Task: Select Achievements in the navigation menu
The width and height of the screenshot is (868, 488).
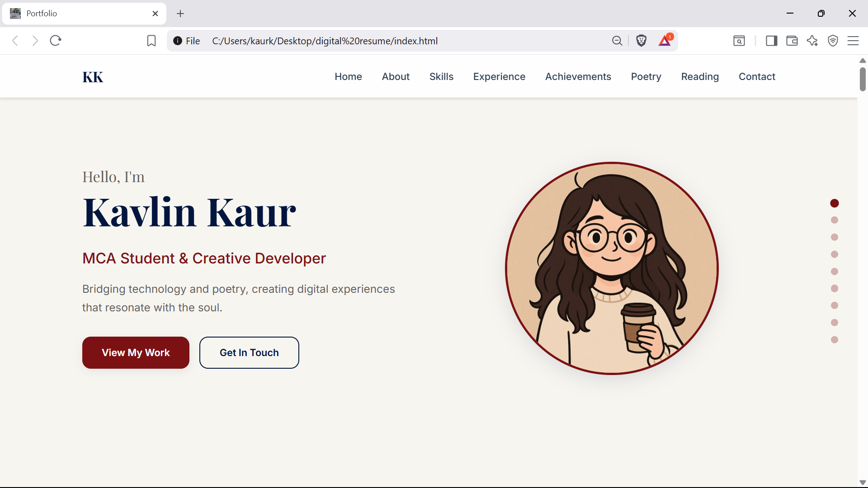Action: coord(578,76)
